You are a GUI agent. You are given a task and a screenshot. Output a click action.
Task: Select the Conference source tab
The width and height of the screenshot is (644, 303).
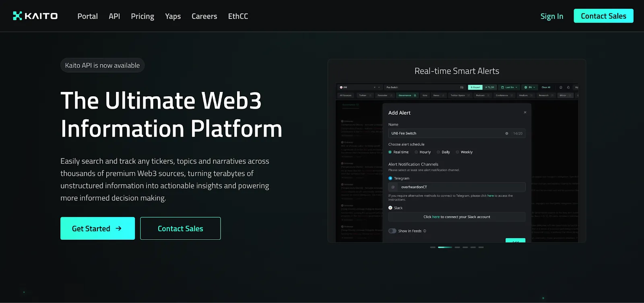pyautogui.click(x=504, y=95)
